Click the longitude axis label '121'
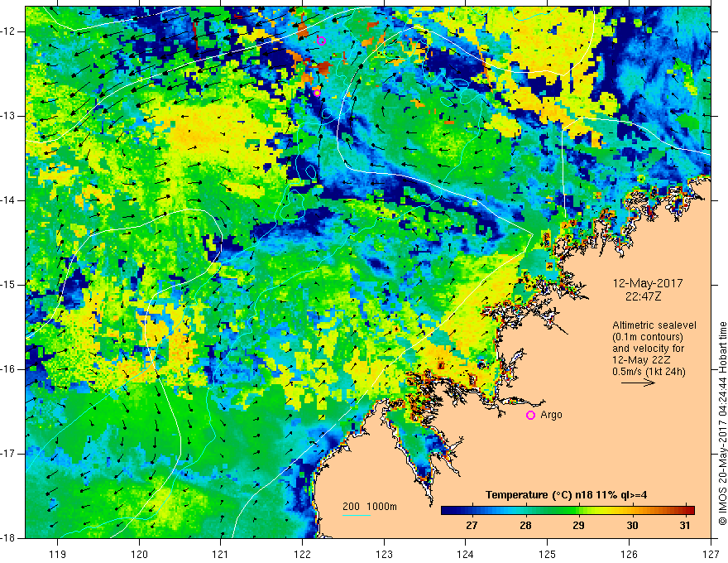Viewport: 728px width, 563px height. pos(221,554)
